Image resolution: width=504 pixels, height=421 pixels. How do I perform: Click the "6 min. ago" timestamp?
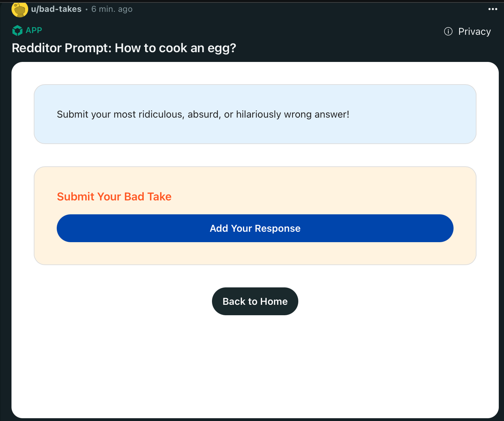(x=112, y=9)
